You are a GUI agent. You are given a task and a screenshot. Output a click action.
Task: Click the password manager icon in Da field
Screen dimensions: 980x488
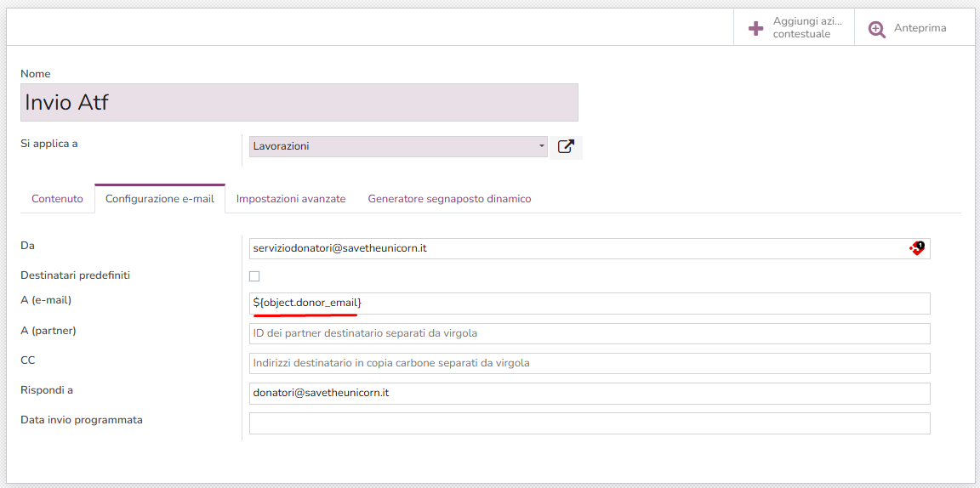point(917,248)
